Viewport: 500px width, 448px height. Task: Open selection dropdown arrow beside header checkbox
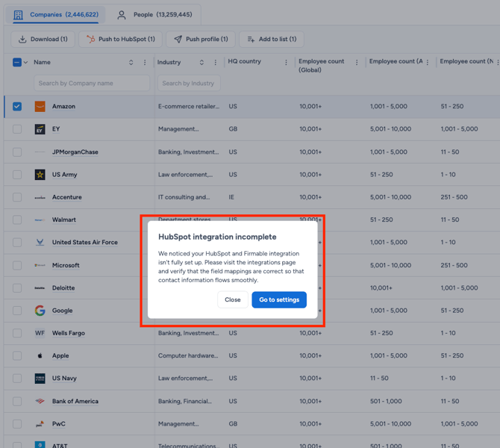[x=26, y=62]
